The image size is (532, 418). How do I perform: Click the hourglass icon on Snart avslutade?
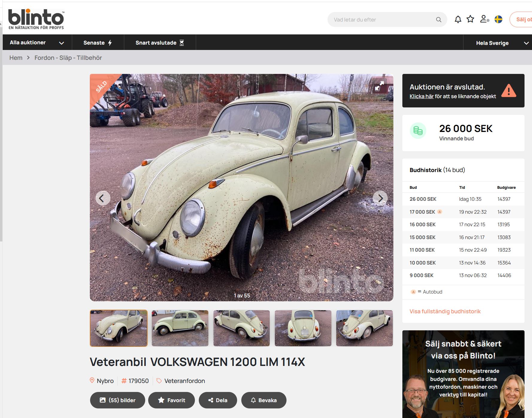pos(182,42)
